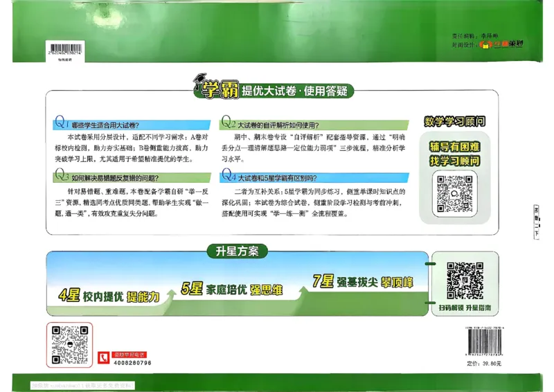The height and width of the screenshot is (392, 554).
Task: Click the 责任编辑 credit line
Action: point(475,36)
